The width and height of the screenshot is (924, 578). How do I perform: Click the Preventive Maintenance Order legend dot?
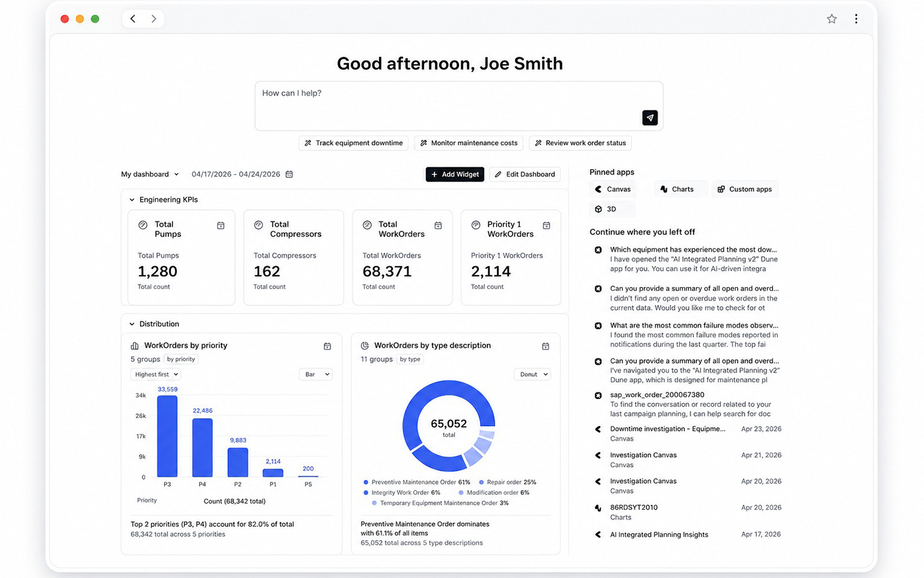[x=366, y=482]
